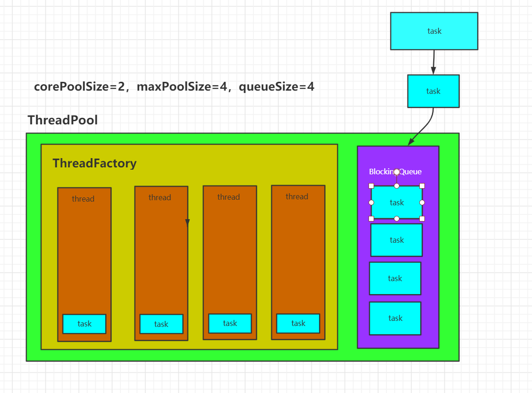Click the task inside the leftmost thread
Screen dimensions: 532x393
84,324
